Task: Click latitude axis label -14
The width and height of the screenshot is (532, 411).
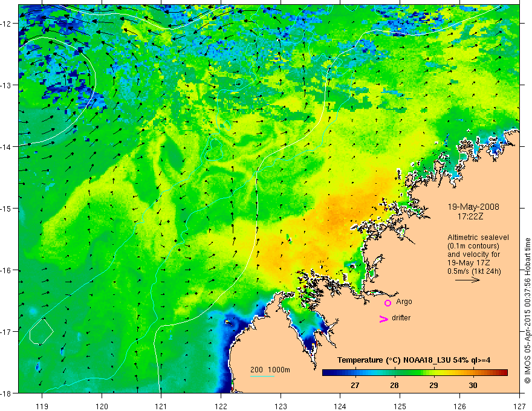Action: (x=6, y=147)
